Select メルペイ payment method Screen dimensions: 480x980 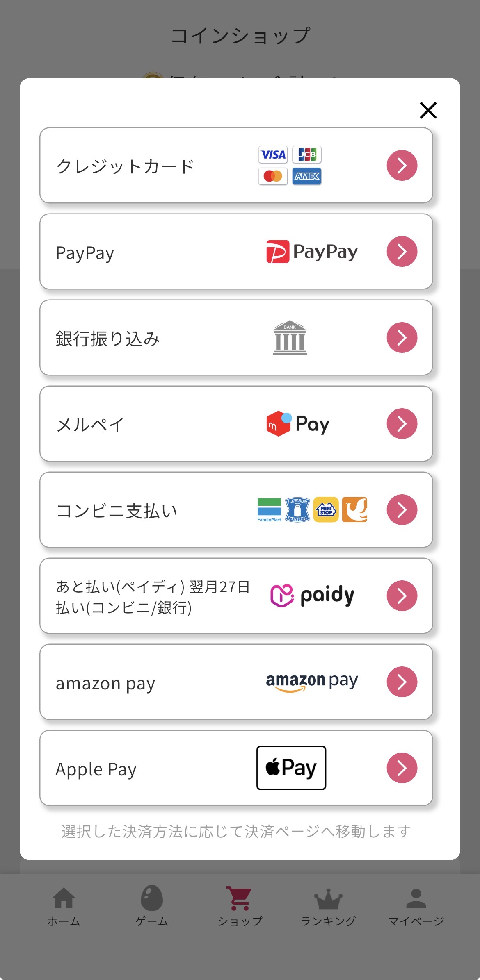(x=90, y=425)
